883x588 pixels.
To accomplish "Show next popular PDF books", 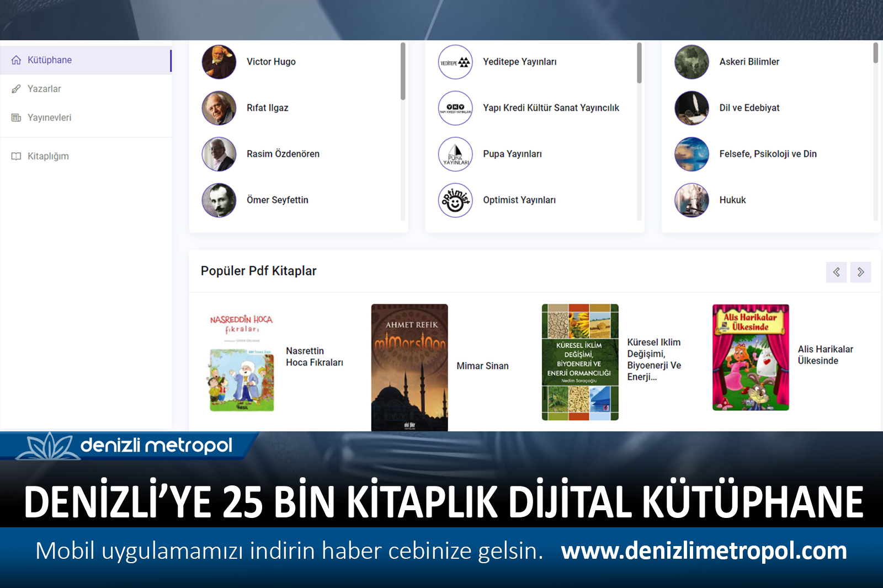I will (x=861, y=272).
